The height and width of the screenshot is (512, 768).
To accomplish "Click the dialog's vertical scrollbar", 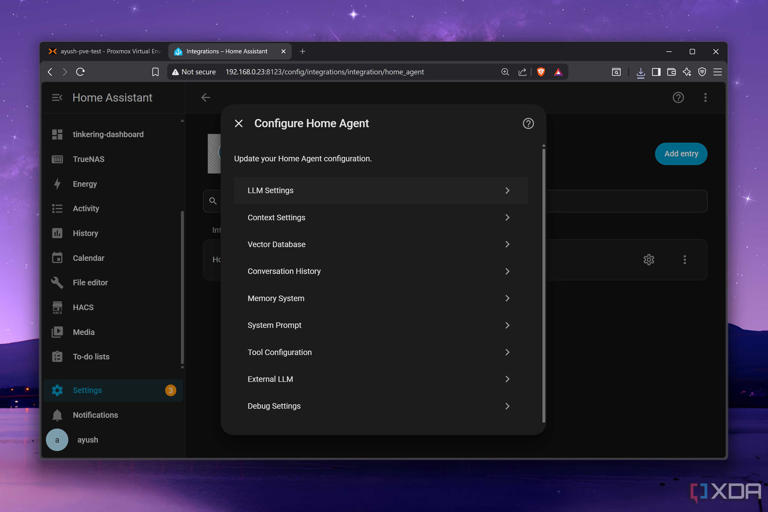I will 544,284.
